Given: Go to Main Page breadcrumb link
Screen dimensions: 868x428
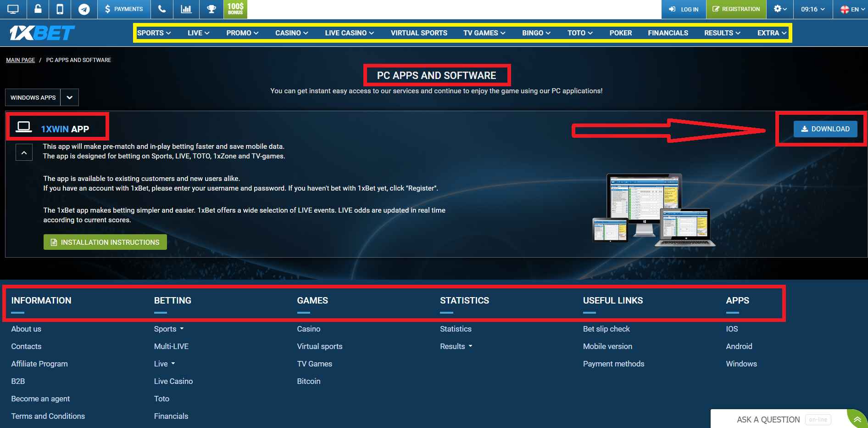Looking at the screenshot, I should [x=20, y=60].
